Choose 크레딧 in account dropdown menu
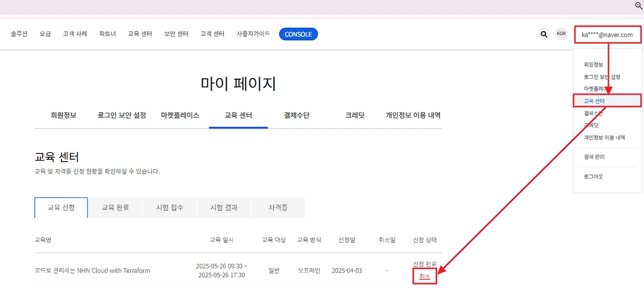This screenshot has width=644, height=291. 591,125
